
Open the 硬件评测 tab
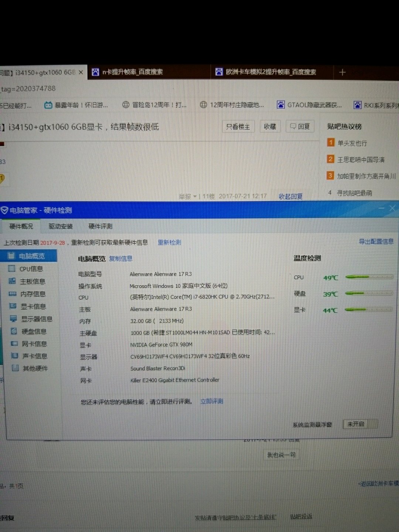pyautogui.click(x=100, y=226)
